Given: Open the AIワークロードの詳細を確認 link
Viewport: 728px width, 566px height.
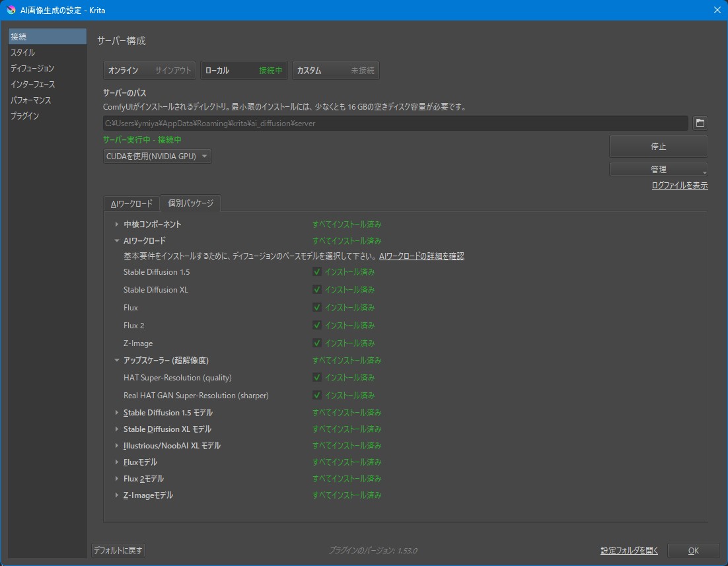Looking at the screenshot, I should coord(421,256).
